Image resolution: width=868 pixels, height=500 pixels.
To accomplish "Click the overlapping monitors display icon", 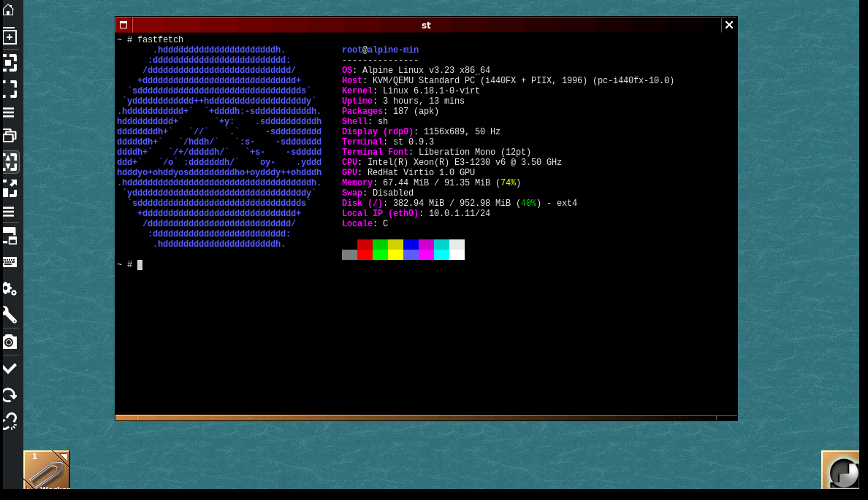I will click(x=9, y=236).
